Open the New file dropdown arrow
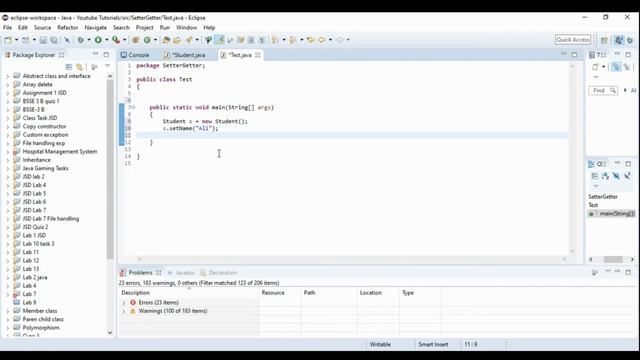 (16, 40)
